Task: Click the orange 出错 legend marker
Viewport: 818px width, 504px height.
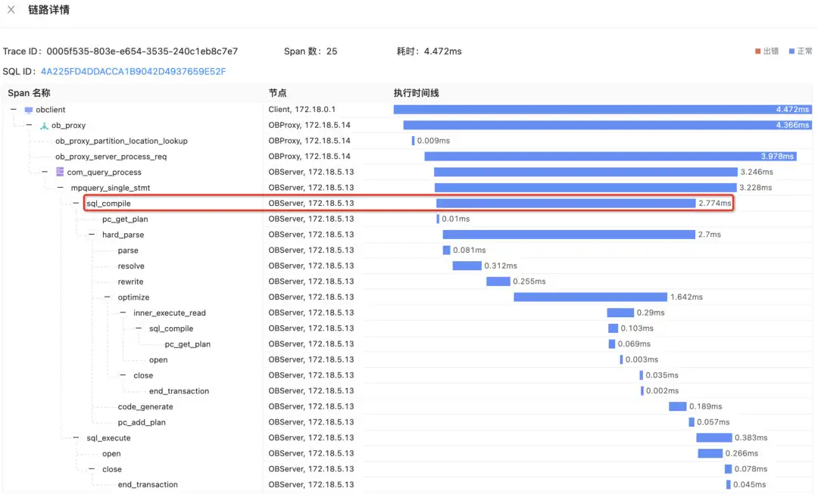Action: point(757,51)
